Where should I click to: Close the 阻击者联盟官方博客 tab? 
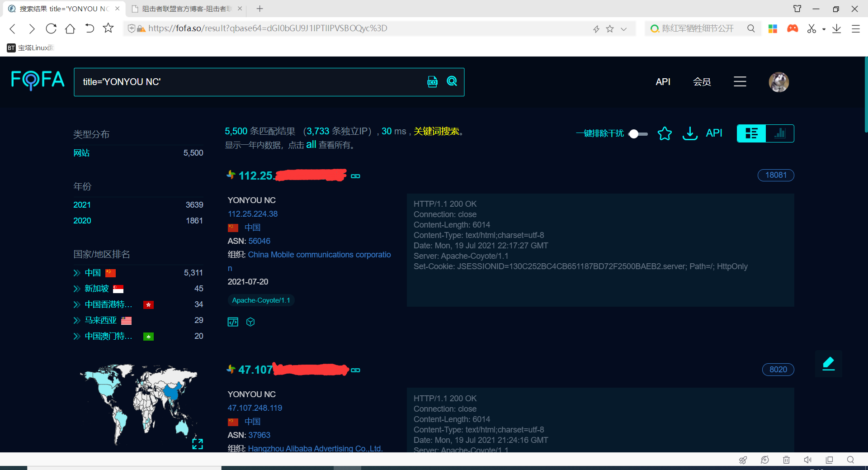[x=240, y=9]
